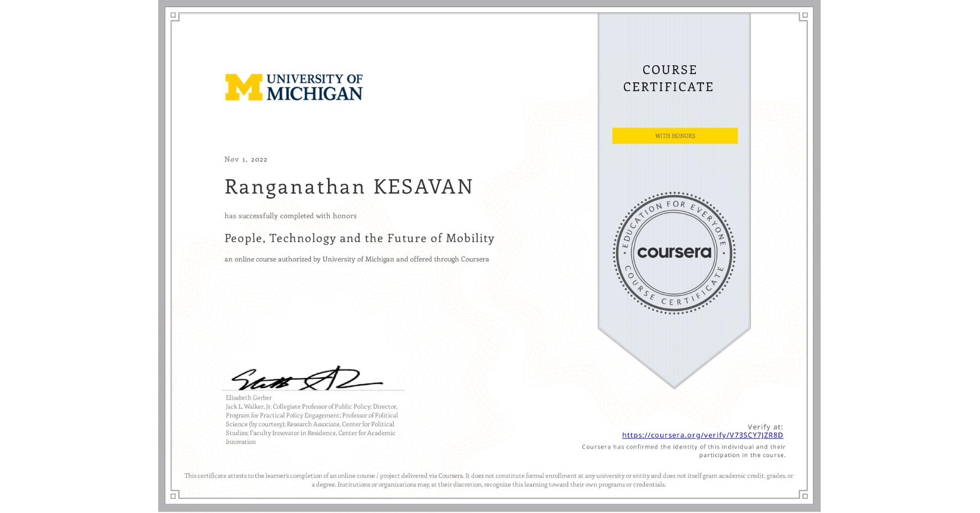Click the COURSE CERTIFICATE heading
The width and height of the screenshot is (980, 513).
pyautogui.click(x=669, y=78)
